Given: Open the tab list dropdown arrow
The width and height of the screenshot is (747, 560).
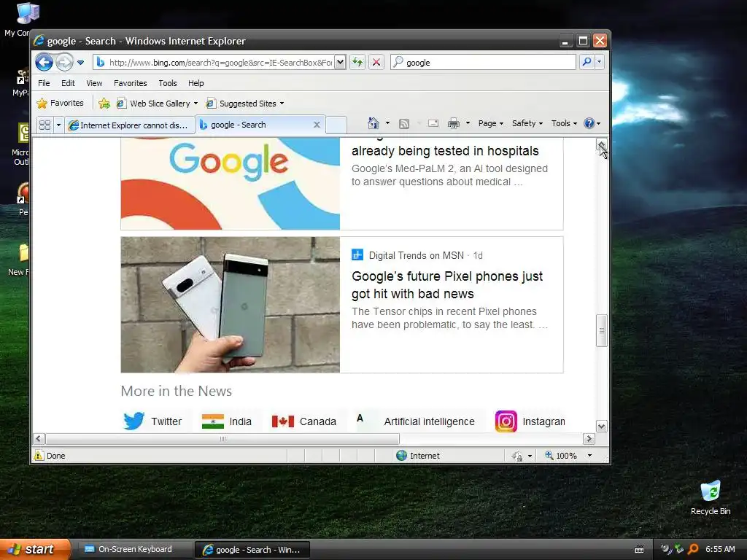Looking at the screenshot, I should coord(58,125).
